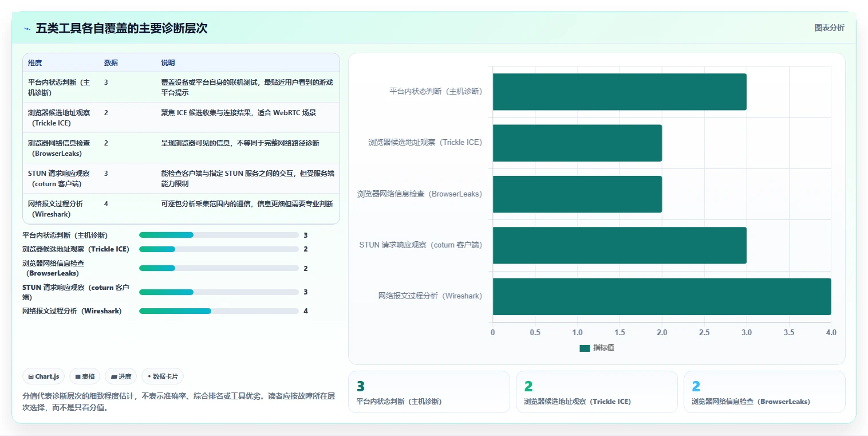Click x-axis tick label 2.5

[704, 332]
